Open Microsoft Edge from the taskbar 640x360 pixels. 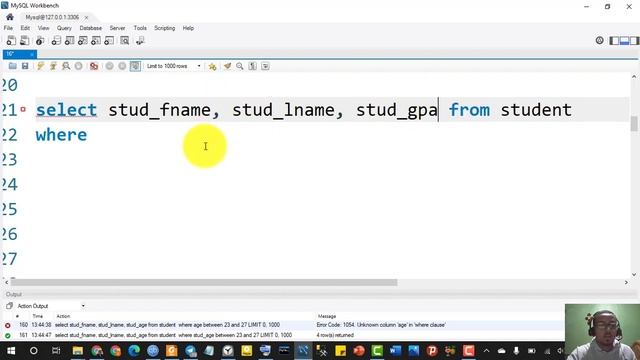[x=134, y=351]
